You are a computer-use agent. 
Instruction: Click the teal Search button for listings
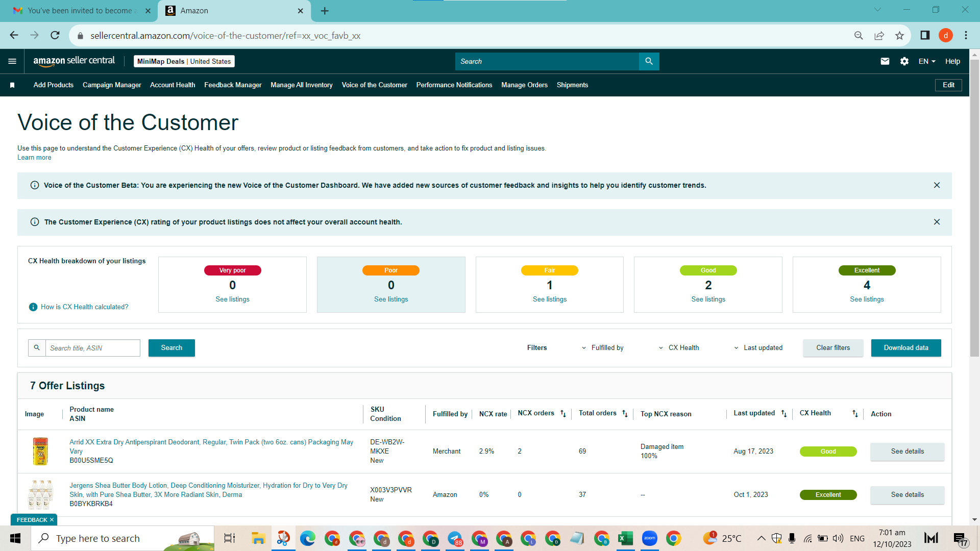click(171, 348)
